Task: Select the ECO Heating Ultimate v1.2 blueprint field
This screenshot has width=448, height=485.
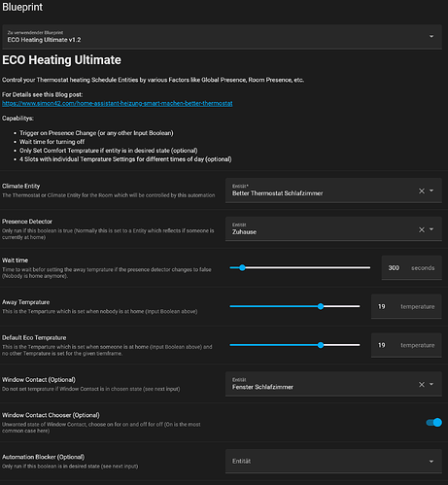Action: coord(222,37)
